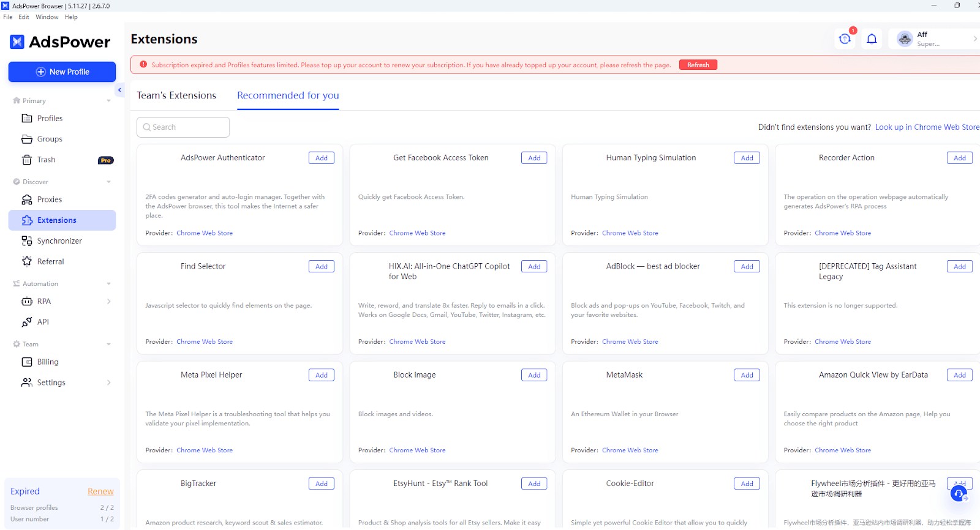Collapse the Discover section
Screen dimensions: 980x530
tap(109, 182)
